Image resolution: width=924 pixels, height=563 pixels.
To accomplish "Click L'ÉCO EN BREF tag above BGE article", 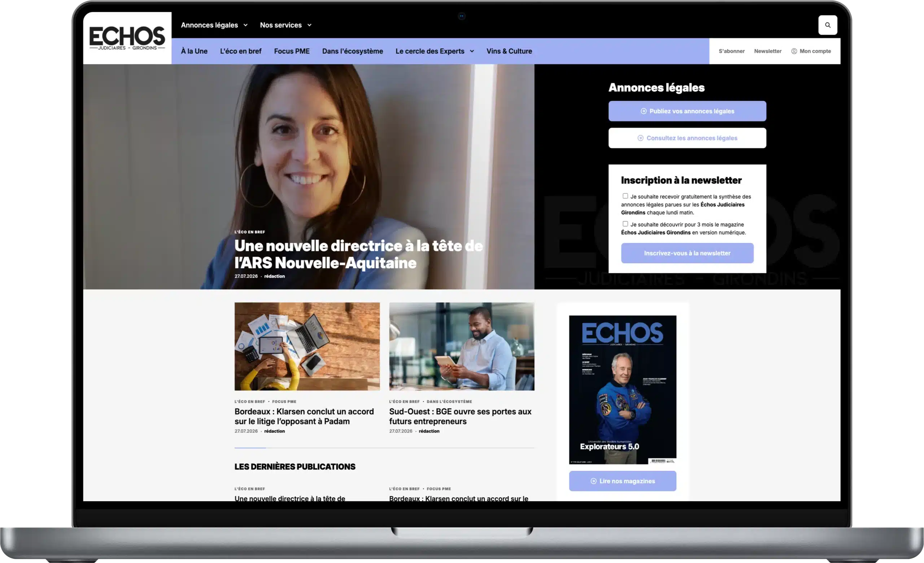I will coord(404,401).
